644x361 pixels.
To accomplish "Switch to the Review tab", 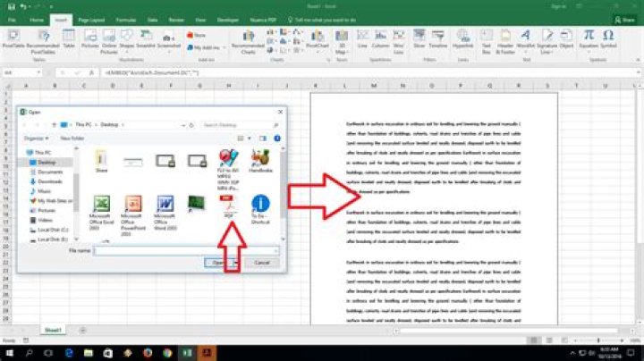I will pos(176,20).
